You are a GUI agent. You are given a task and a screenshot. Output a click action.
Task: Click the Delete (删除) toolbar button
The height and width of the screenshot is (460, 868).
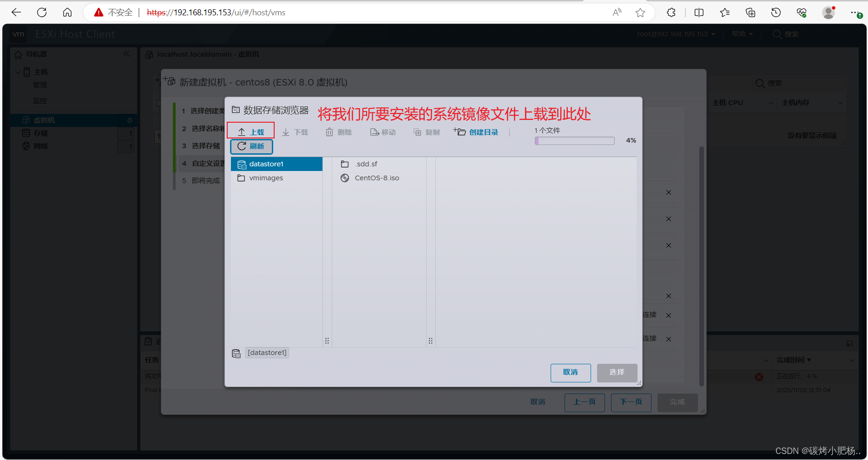[339, 132]
